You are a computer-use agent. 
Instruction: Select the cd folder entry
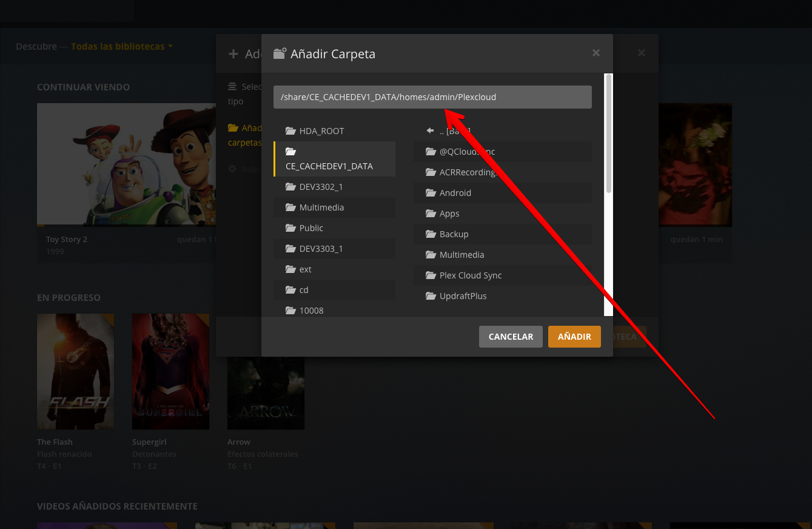point(334,290)
